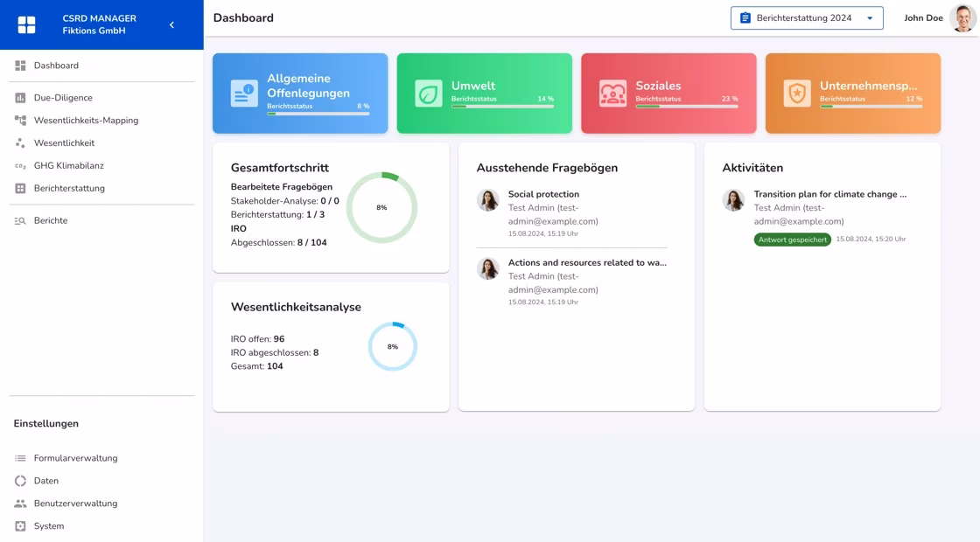Click the Benutzerverwaltung users icon

point(19,503)
